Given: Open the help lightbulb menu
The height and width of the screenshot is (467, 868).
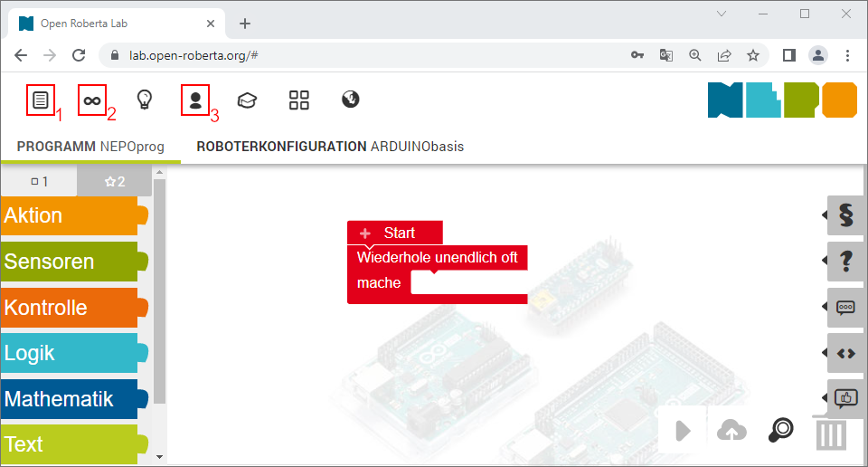Looking at the screenshot, I should click(x=144, y=100).
